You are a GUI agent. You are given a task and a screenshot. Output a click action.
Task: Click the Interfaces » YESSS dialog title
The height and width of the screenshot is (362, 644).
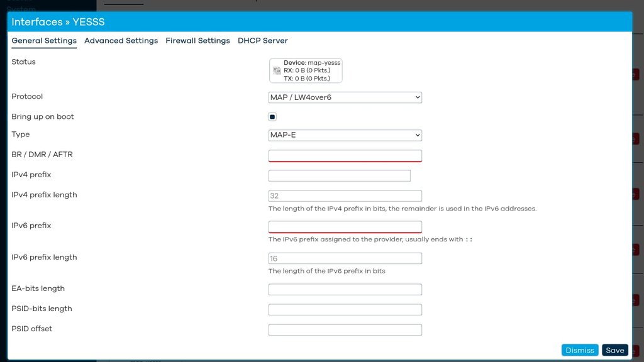click(x=58, y=22)
